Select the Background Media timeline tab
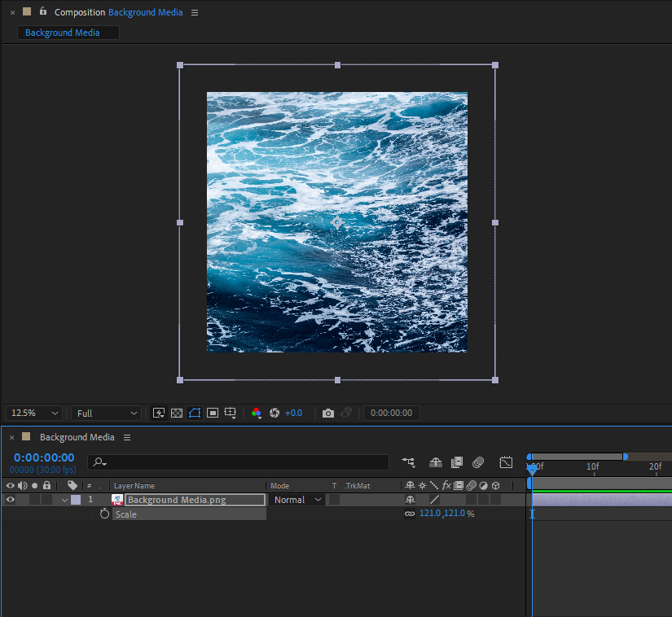Viewport: 672px width, 617px height. 77,437
